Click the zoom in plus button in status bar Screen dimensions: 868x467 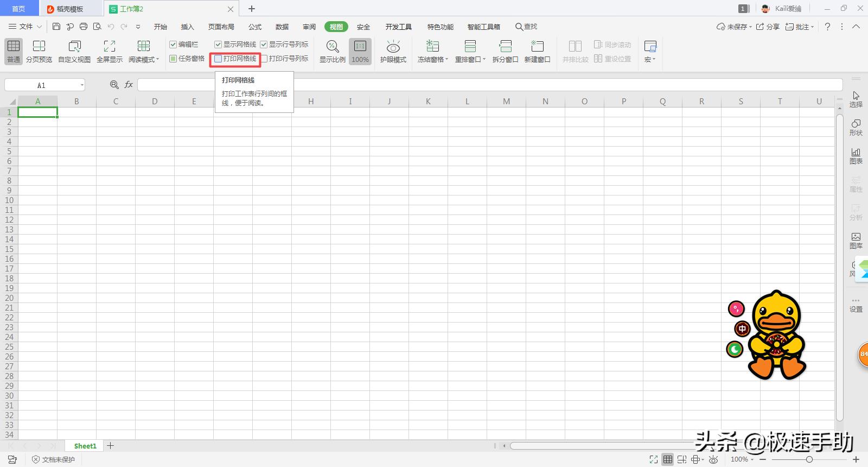coord(856,459)
